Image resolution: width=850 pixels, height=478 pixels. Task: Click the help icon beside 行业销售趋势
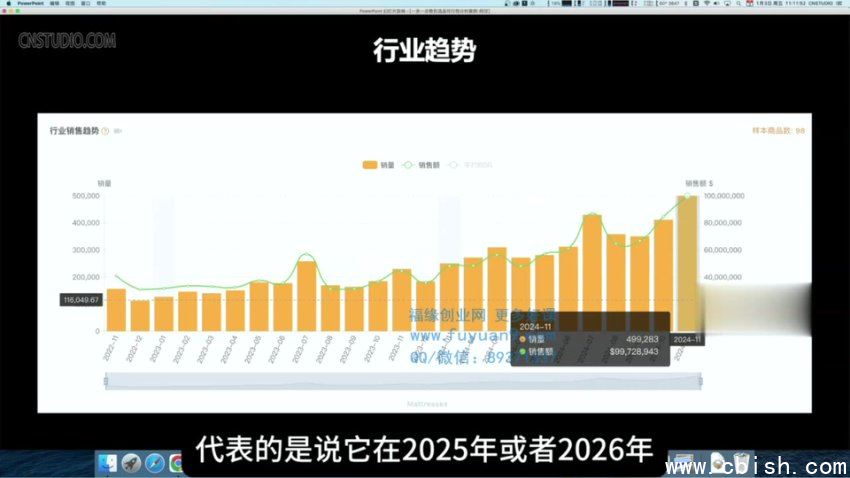[105, 131]
